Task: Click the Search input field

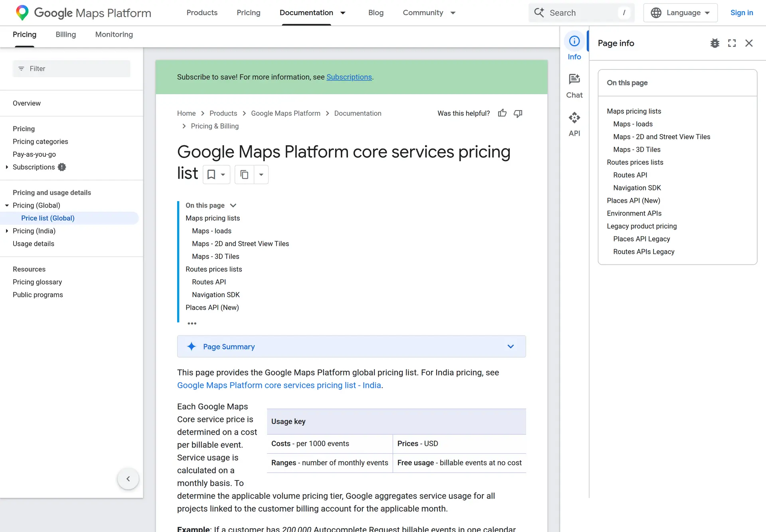Action: 581,13
